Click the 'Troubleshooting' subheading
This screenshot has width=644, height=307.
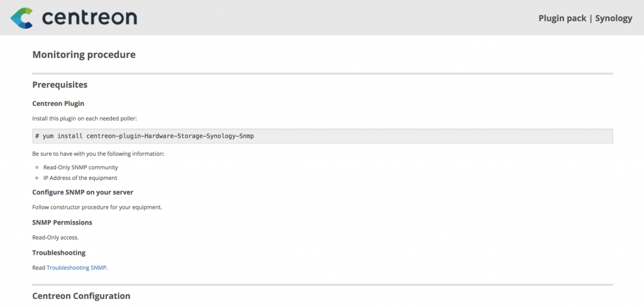(59, 252)
